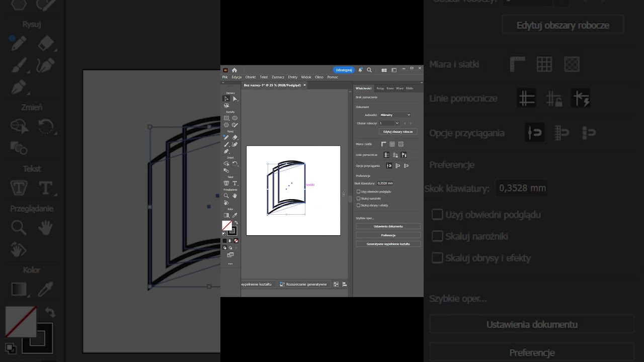
Task: Switch to the Retyp panel tab
Action: [380, 88]
